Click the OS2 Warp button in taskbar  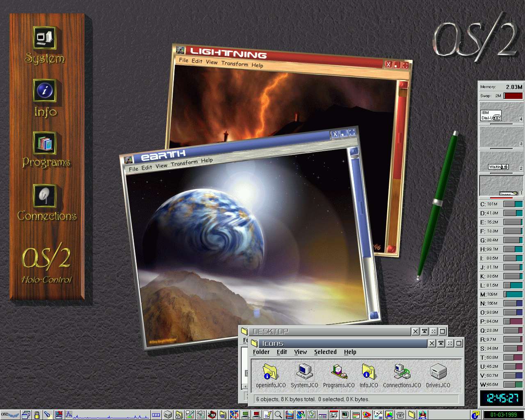pos(10,415)
